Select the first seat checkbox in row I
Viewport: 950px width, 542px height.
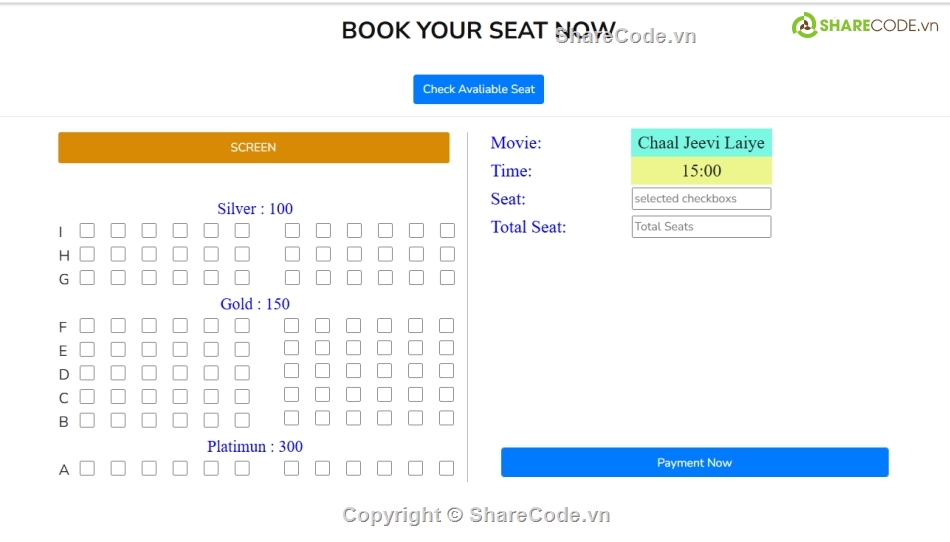pos(87,231)
